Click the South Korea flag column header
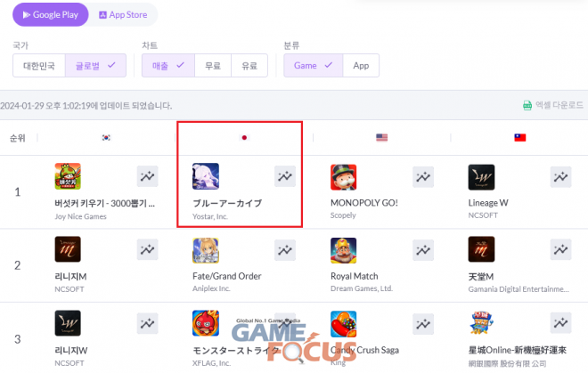 coord(106,138)
